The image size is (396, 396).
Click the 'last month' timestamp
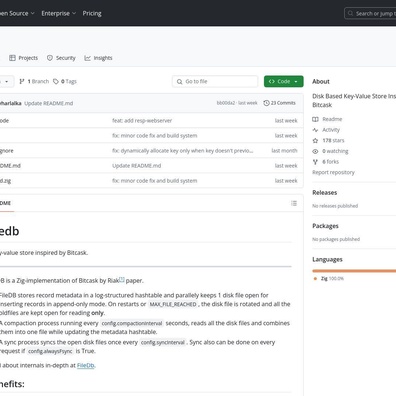point(284,151)
